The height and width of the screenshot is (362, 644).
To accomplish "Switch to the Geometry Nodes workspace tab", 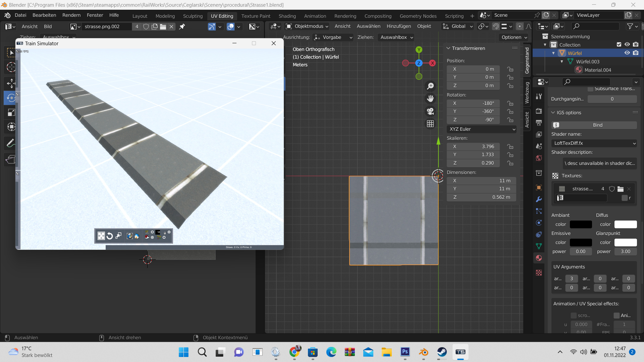I will 418,16.
